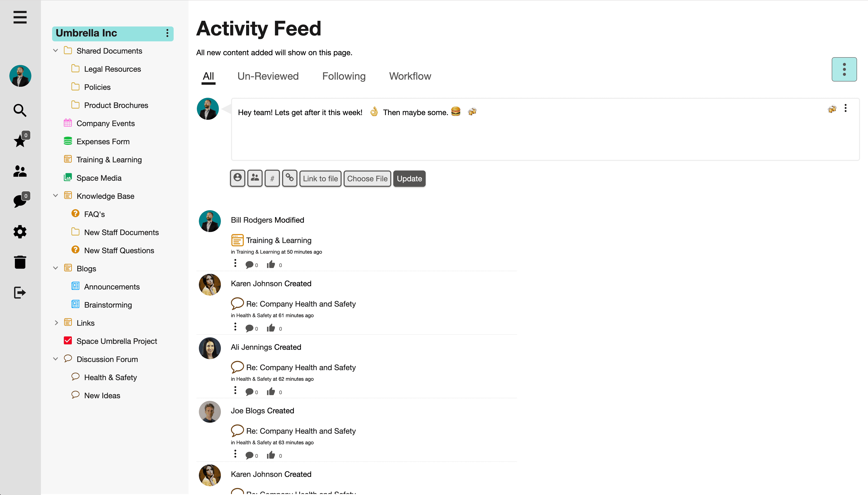The width and height of the screenshot is (868, 495).
Task: Open the search icon in left sidebar
Action: click(20, 110)
